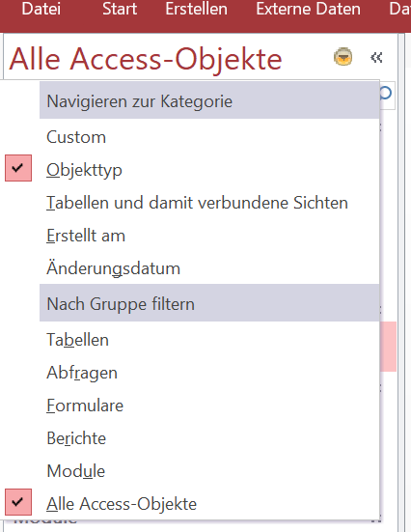
Task: Click the search magnifier icon
Action: pos(386,93)
